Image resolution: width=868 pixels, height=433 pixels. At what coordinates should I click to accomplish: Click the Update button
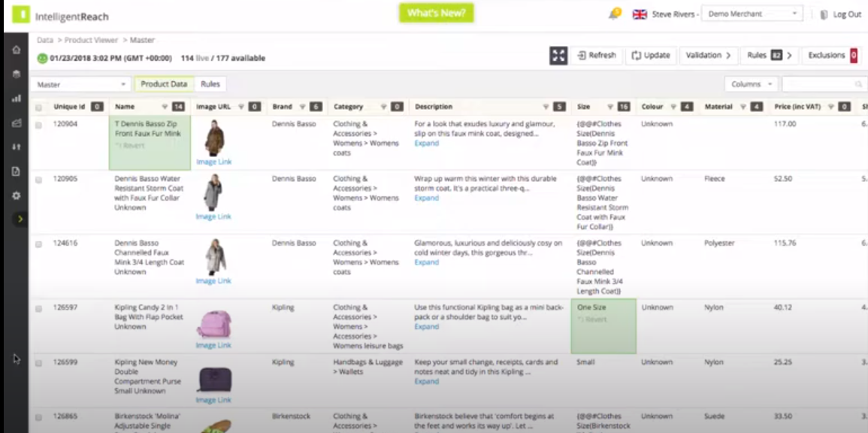[651, 56]
